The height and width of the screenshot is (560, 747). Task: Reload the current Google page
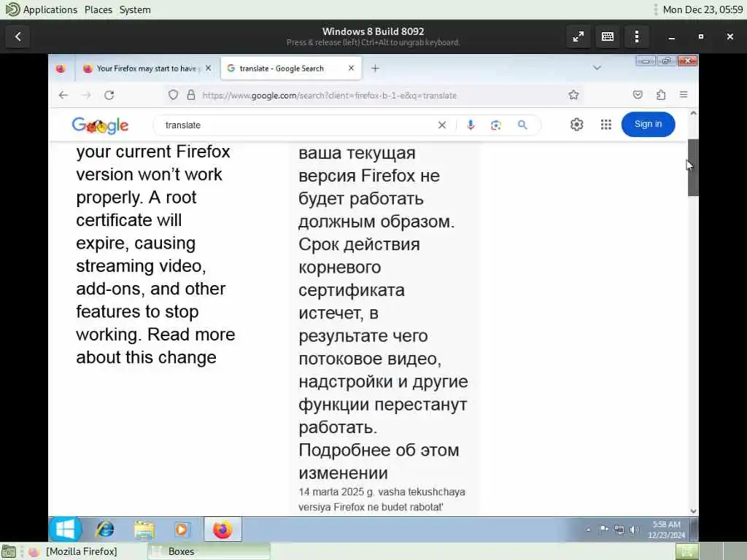[x=109, y=96]
